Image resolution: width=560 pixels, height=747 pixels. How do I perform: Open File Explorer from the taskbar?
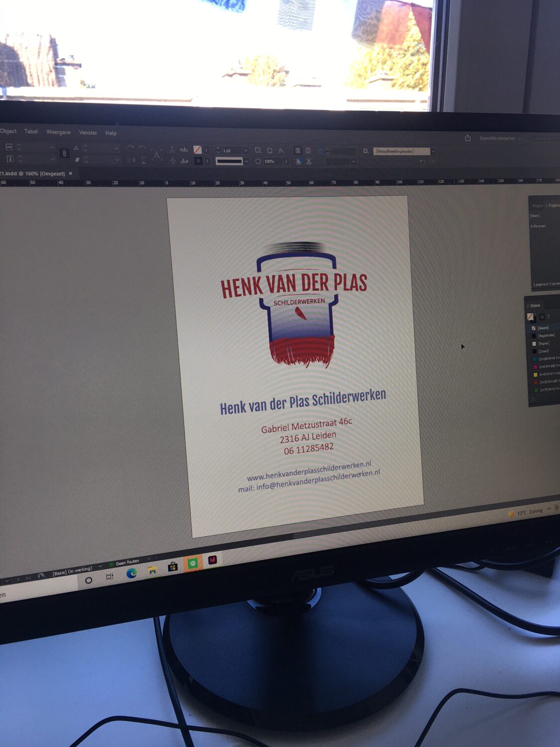click(x=152, y=570)
